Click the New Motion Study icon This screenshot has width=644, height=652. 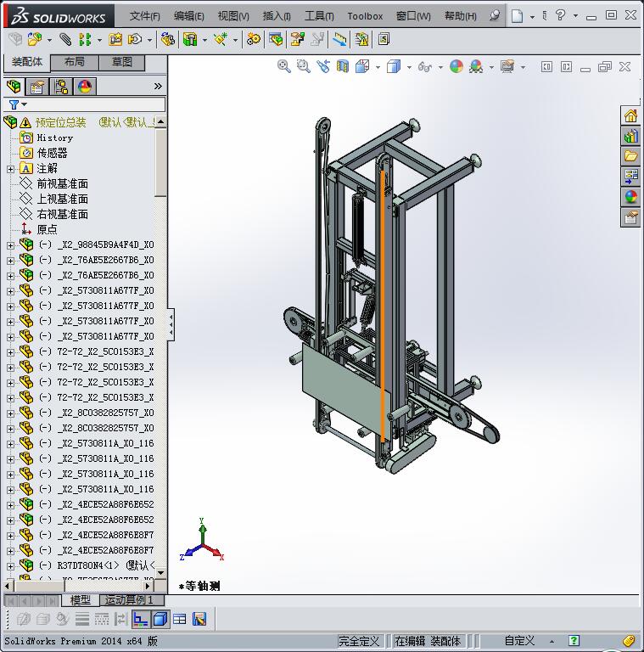coord(254,40)
